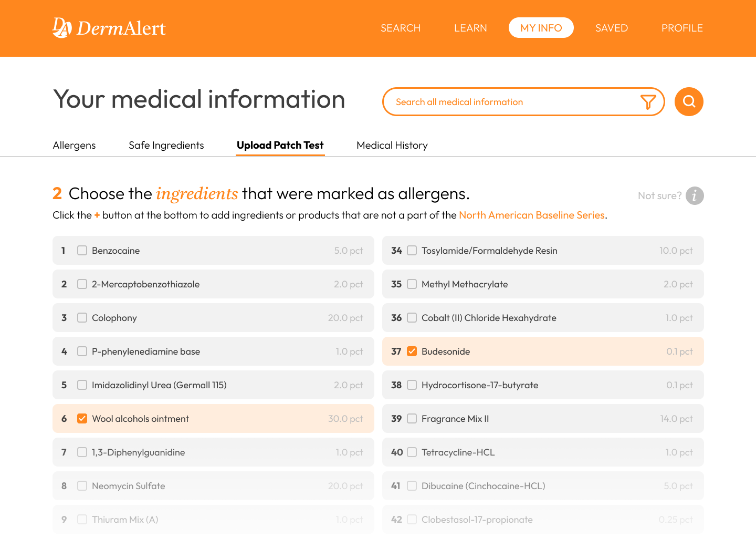Click the 'Not sure?' info icon

pyautogui.click(x=694, y=195)
